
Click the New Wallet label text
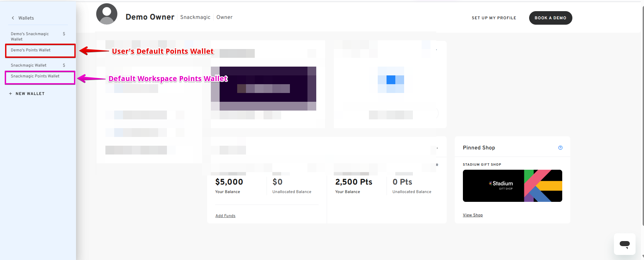click(x=30, y=94)
